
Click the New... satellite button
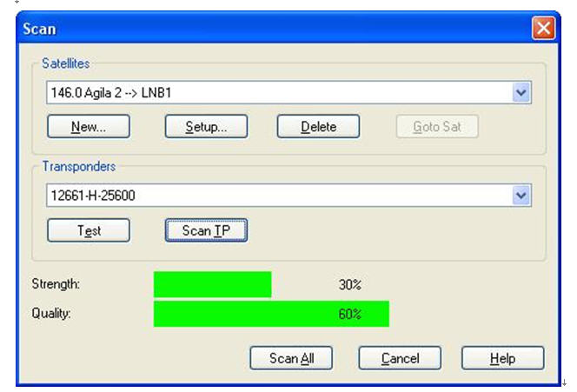tap(89, 127)
